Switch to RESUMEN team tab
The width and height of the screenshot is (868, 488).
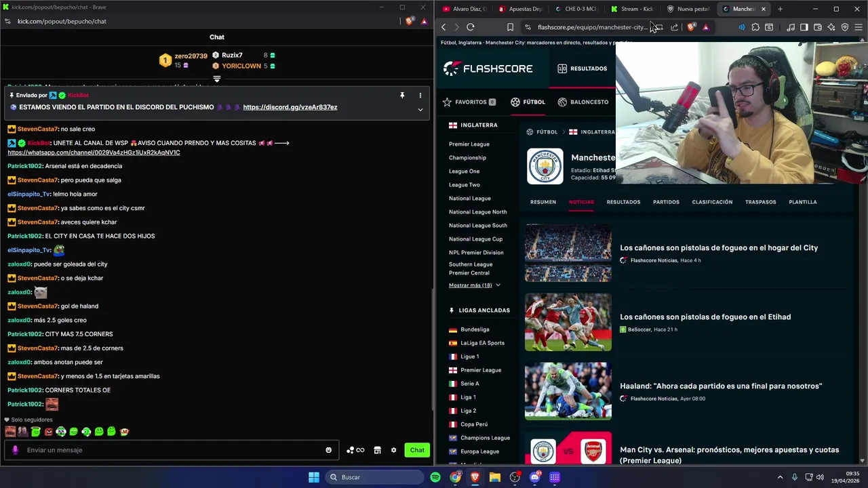(543, 202)
